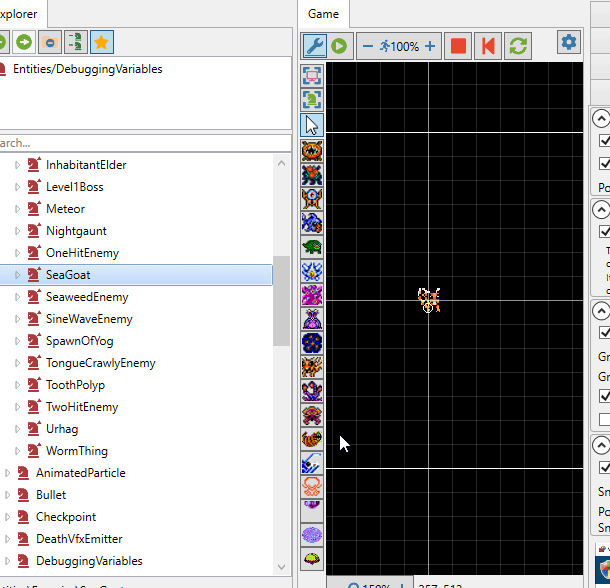Click the green refresh arrows icon
610x588 pixels.
517,46
